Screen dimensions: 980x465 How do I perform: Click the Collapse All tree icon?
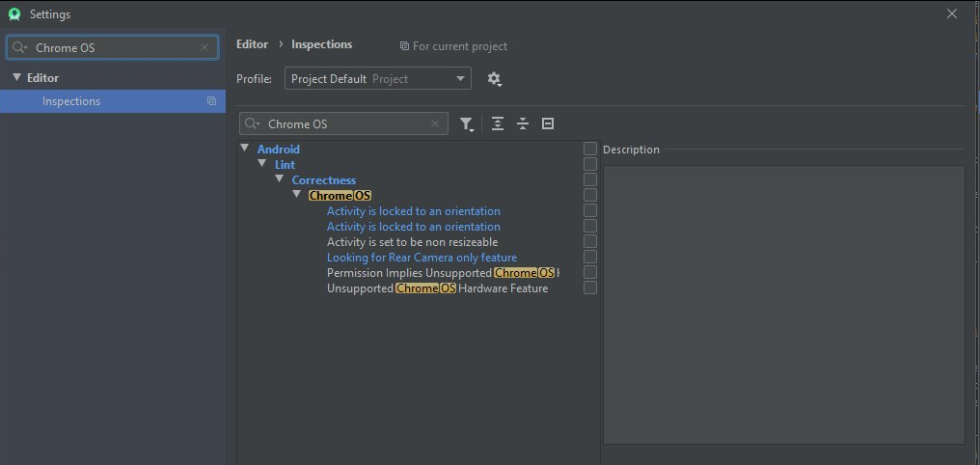pyautogui.click(x=523, y=124)
